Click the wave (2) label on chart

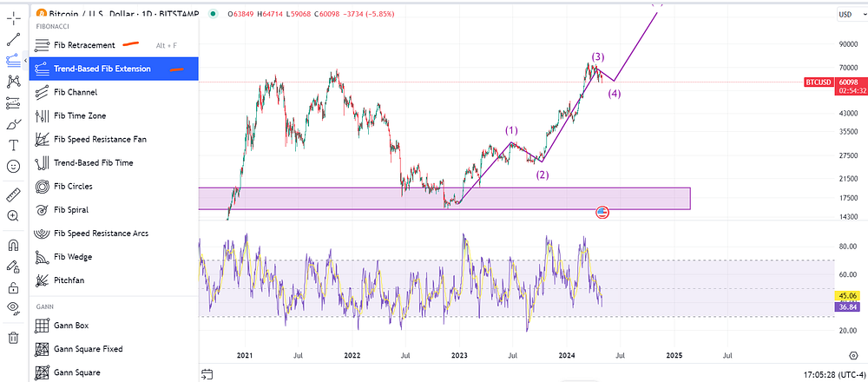542,175
